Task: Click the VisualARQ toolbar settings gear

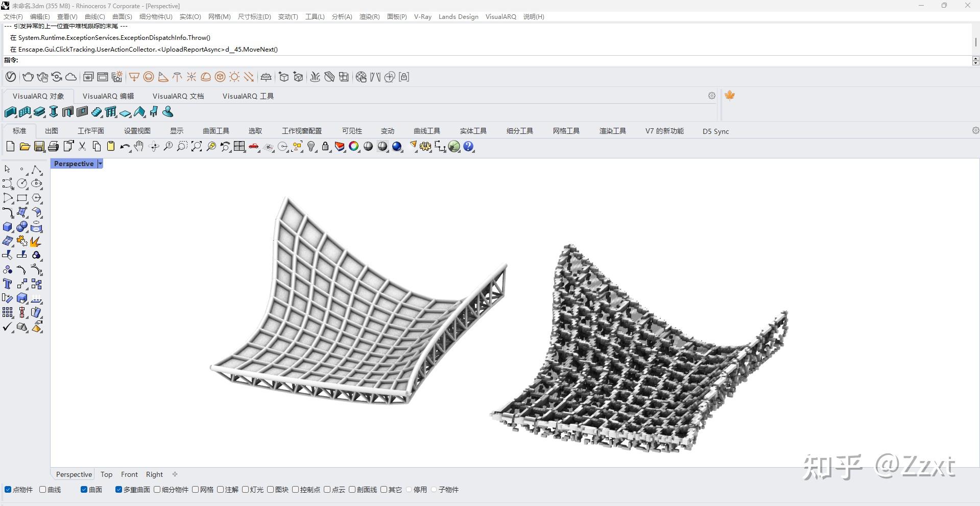Action: click(x=712, y=96)
